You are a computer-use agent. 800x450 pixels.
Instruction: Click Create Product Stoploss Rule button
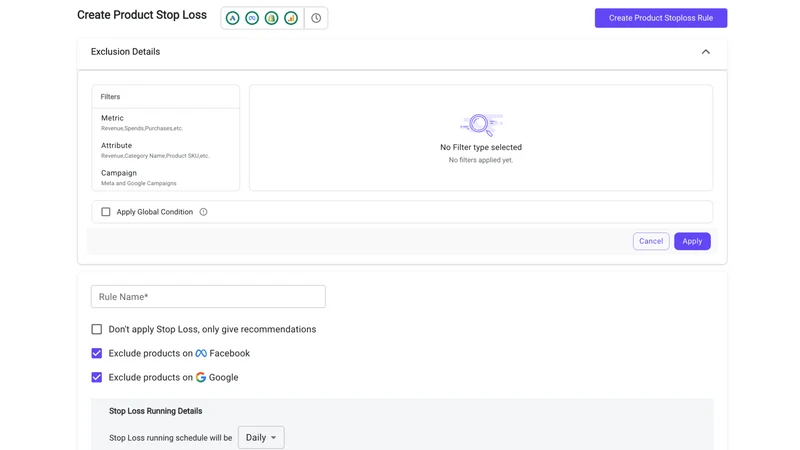[x=661, y=18]
